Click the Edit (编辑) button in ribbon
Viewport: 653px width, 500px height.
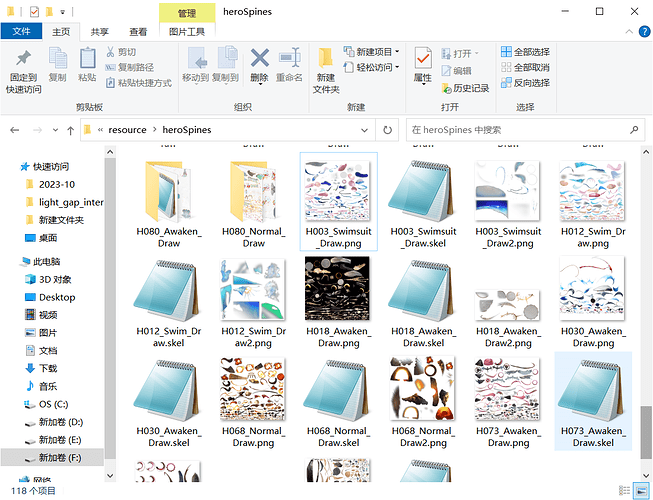click(456, 71)
